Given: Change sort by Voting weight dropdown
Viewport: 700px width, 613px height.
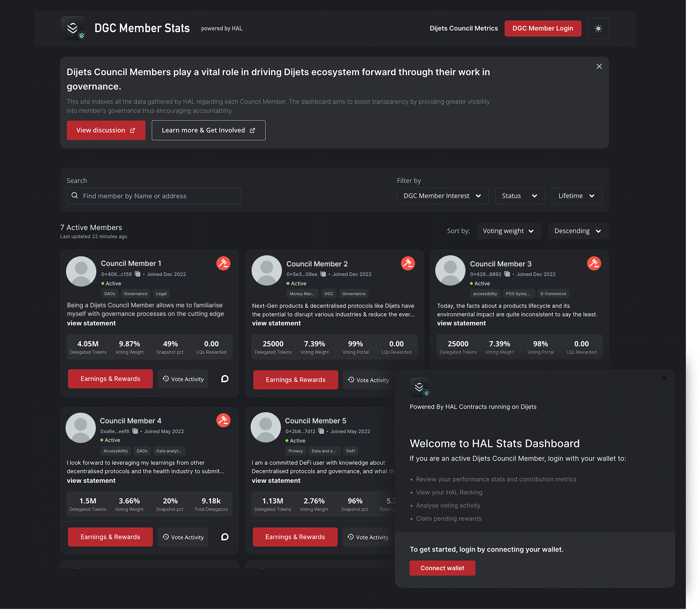Looking at the screenshot, I should 508,231.
